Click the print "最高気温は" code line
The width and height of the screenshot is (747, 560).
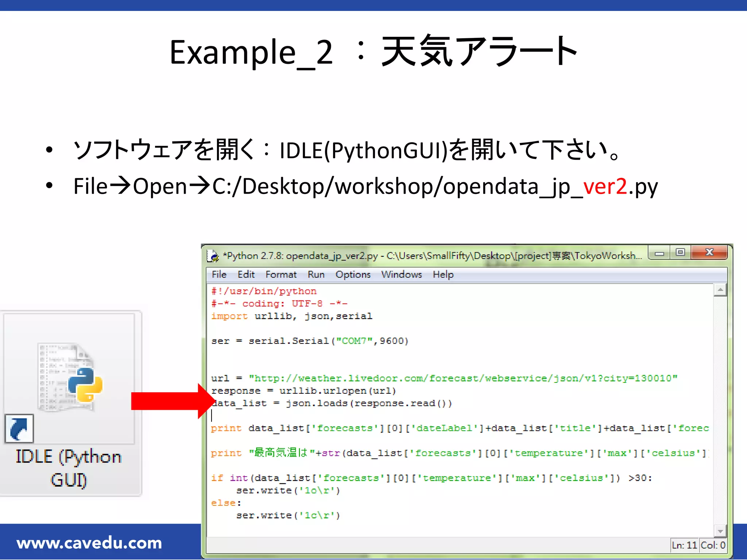click(460, 453)
